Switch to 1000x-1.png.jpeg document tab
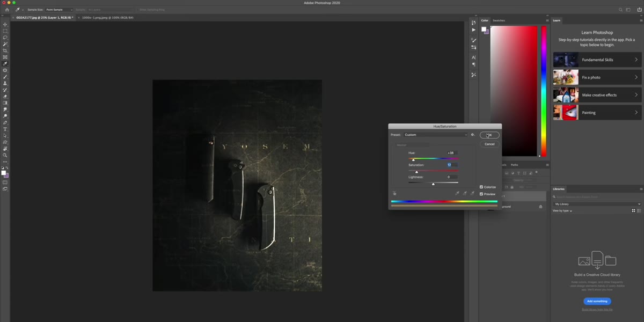Image resolution: width=644 pixels, height=322 pixels. pos(107,18)
